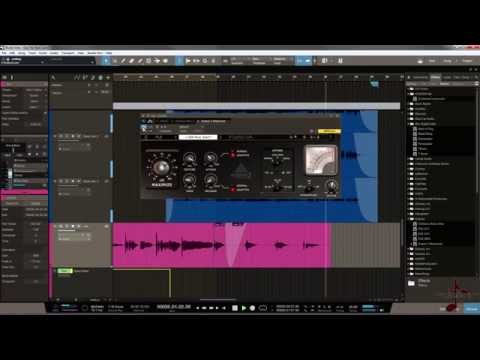Click the Record button in the transport
Screen dimensions: 480x360
[252, 308]
